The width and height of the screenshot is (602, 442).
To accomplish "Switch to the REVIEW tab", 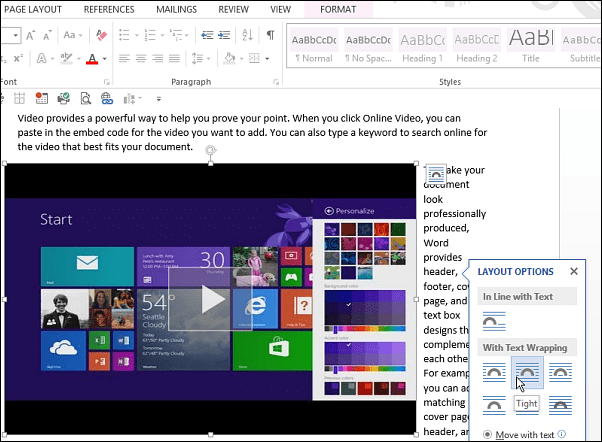I will (233, 9).
